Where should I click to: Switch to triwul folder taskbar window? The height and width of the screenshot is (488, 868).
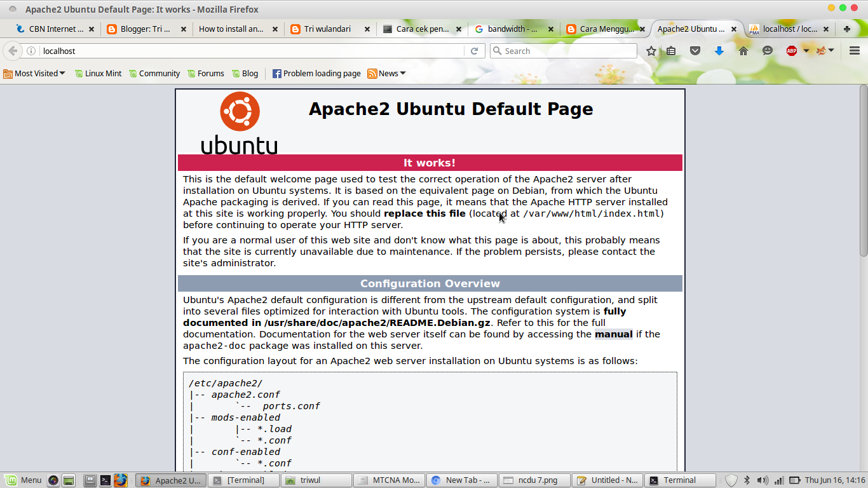tap(316, 480)
